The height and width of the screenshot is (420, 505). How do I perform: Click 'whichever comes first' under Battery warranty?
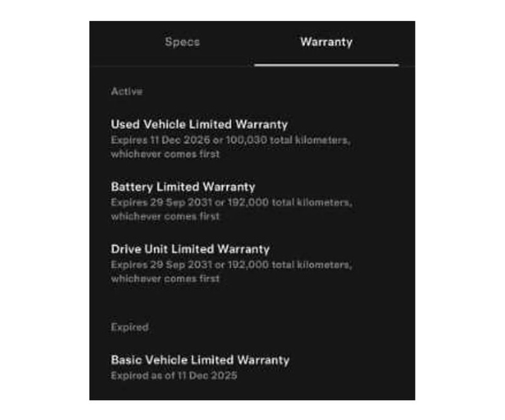pyautogui.click(x=165, y=216)
